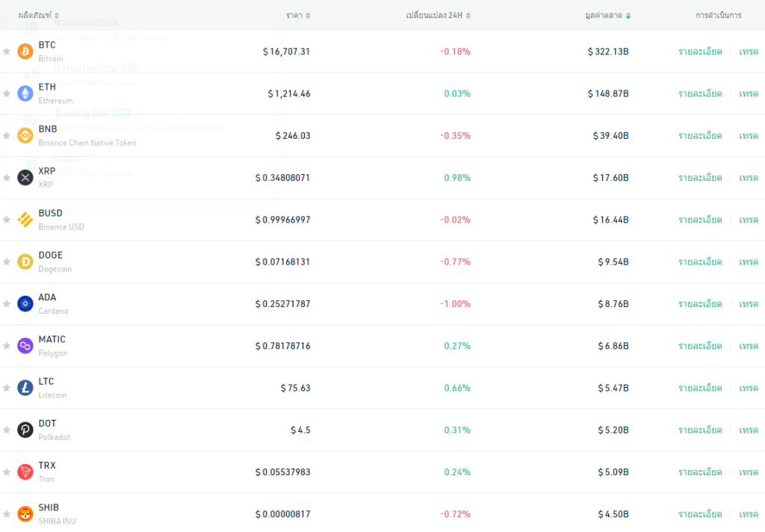The height and width of the screenshot is (532, 765).
Task: Click Binance Chain Native Token label
Action: coord(87,143)
